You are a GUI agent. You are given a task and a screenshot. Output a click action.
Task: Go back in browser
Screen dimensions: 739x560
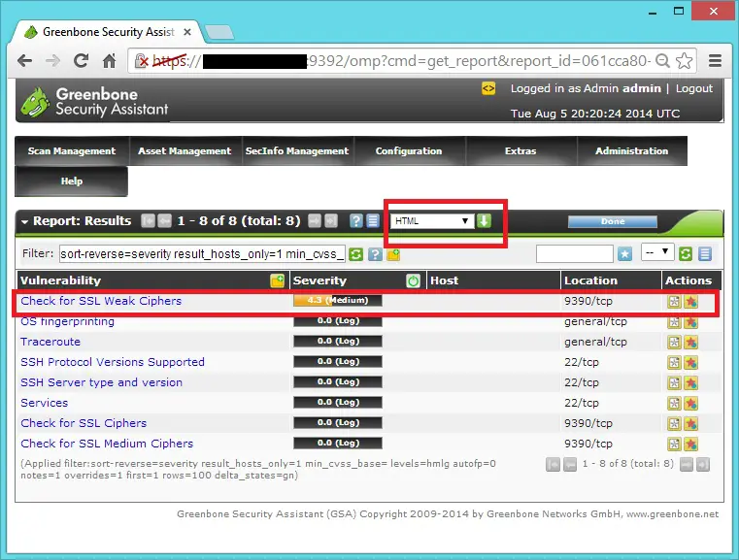tap(24, 61)
